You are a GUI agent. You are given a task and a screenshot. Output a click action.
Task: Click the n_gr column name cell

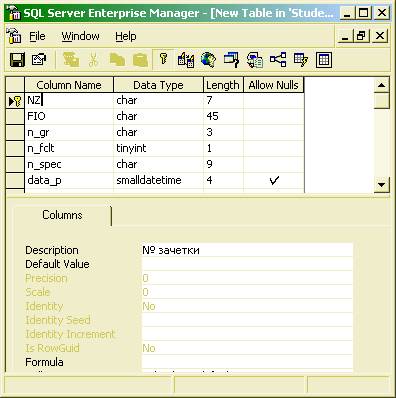coord(69,132)
